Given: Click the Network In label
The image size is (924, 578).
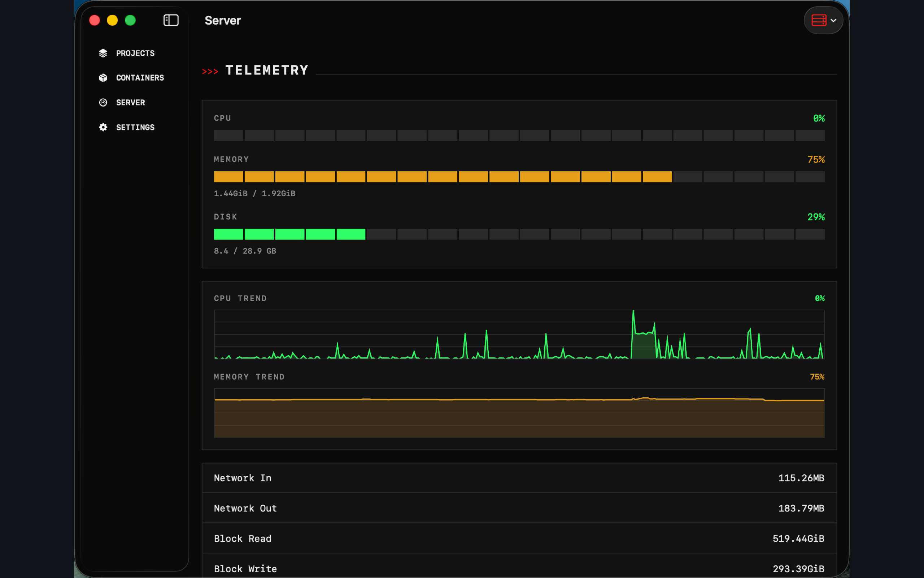Looking at the screenshot, I should click(x=243, y=478).
